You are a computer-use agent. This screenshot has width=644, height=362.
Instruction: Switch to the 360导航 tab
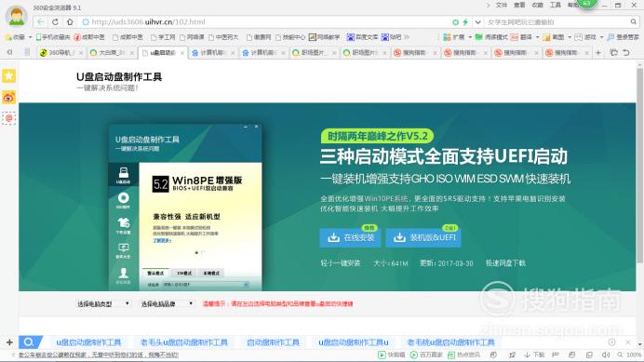60,53
